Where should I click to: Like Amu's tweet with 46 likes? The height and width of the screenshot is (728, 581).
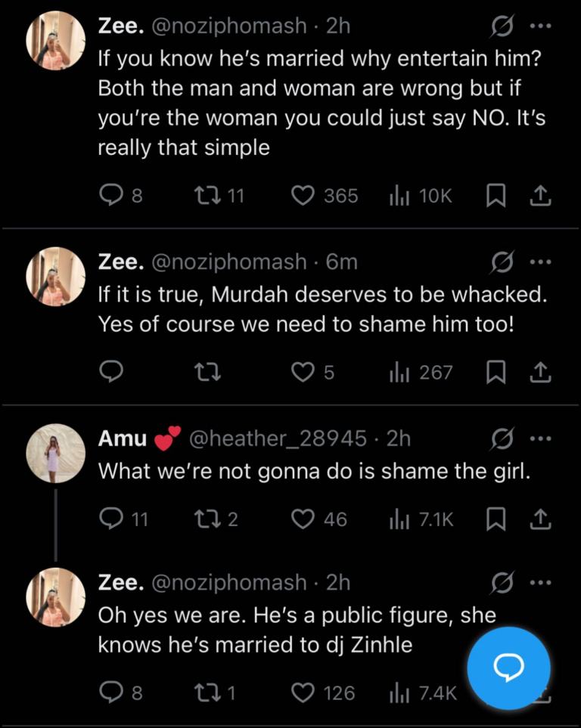pyautogui.click(x=303, y=519)
